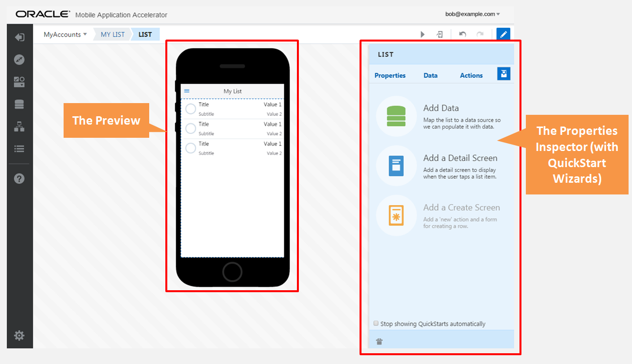Click the "Add a 'new' action and a form" description
The width and height of the screenshot is (632, 364).
coord(460,223)
